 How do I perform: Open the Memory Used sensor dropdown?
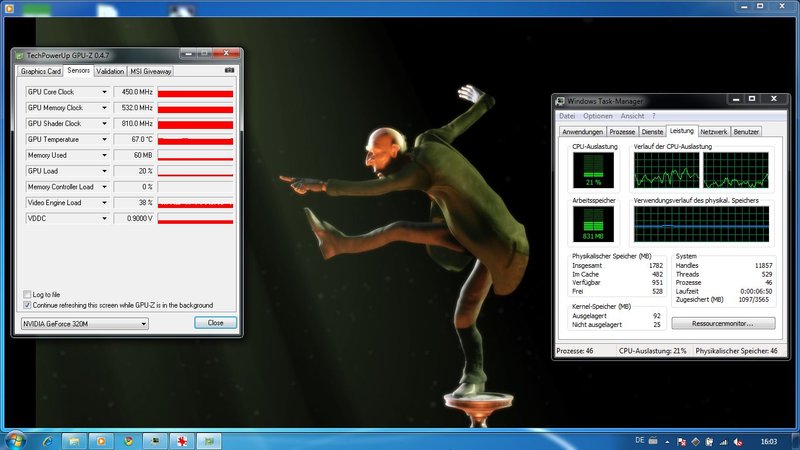(104, 155)
